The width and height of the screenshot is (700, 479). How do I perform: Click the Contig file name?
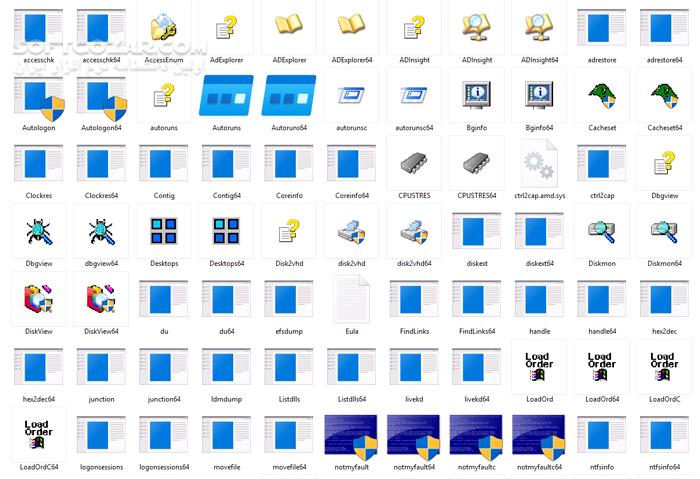point(164,196)
